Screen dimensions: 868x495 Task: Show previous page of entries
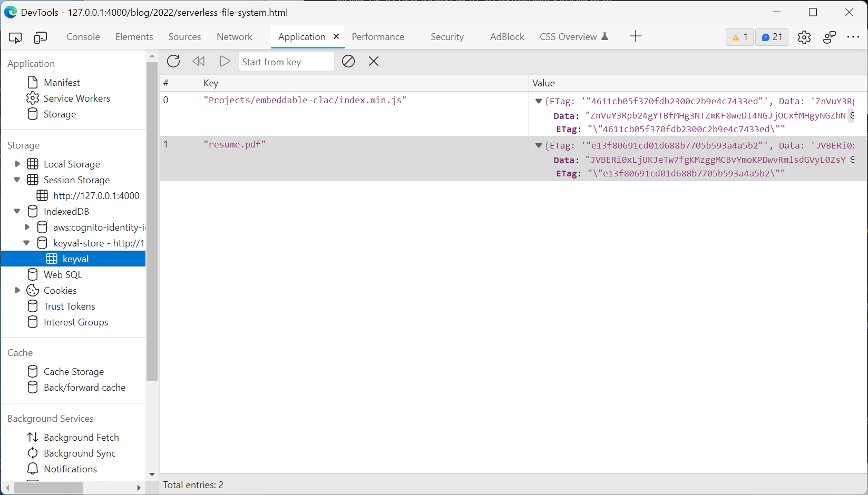(x=199, y=61)
